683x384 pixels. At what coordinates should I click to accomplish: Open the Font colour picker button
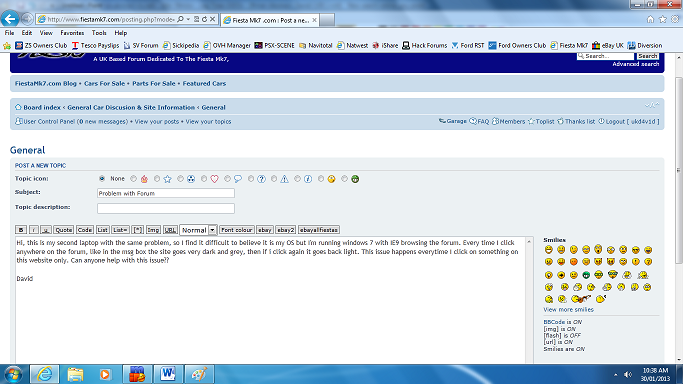point(237,230)
